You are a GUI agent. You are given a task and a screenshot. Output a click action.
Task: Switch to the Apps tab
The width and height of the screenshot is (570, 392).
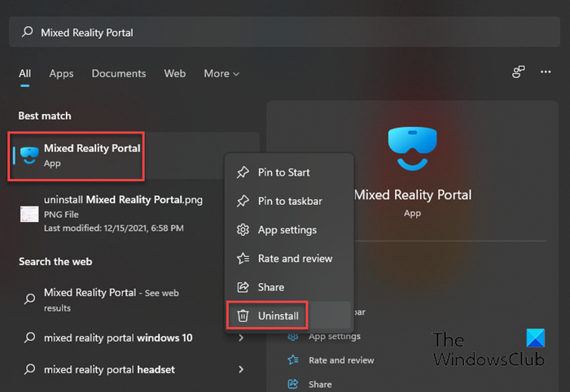61,74
